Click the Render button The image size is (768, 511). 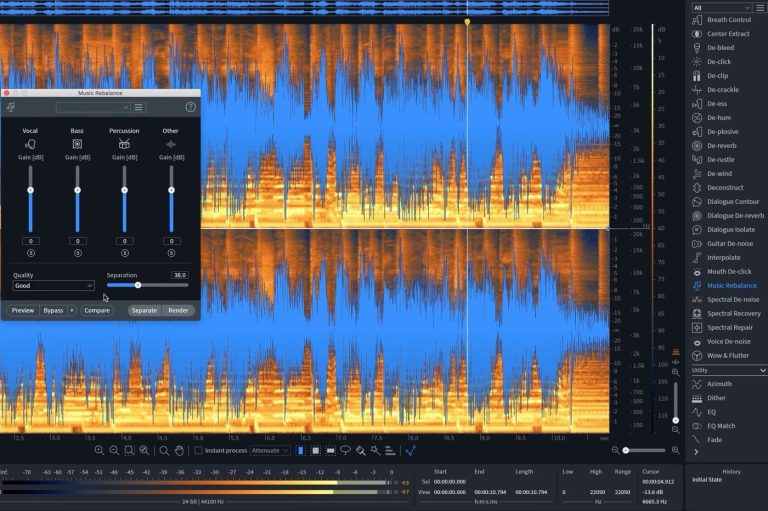pos(178,311)
